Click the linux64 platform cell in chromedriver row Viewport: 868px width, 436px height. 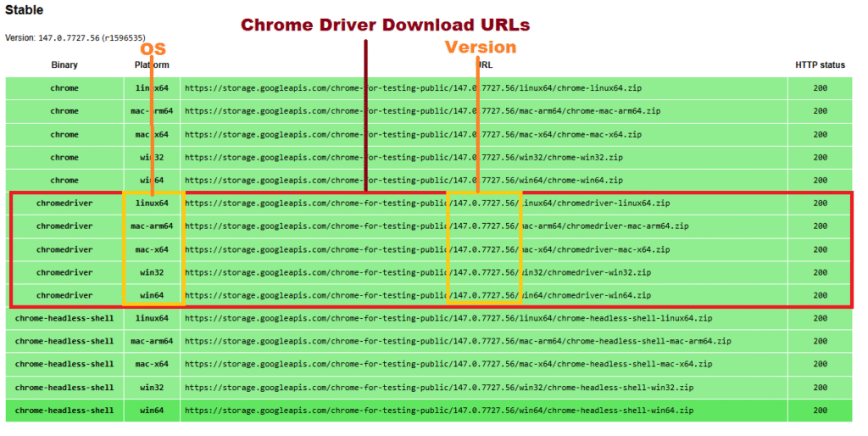click(x=152, y=204)
